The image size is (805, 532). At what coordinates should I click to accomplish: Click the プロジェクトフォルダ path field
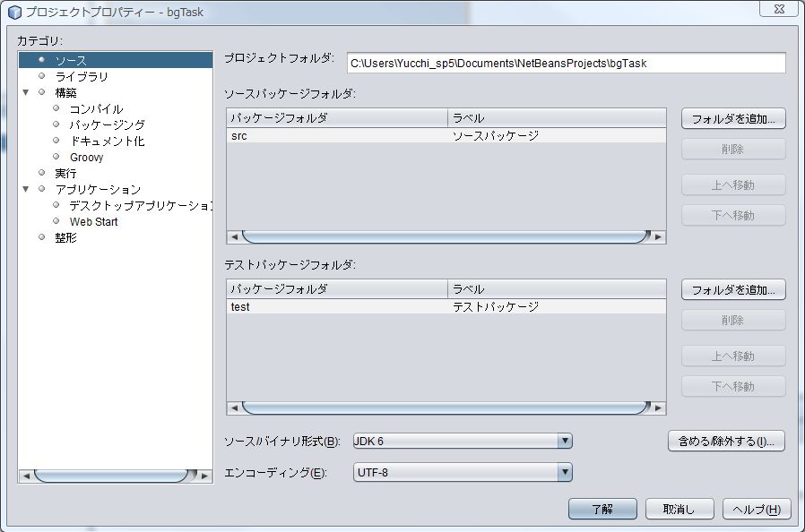point(565,64)
